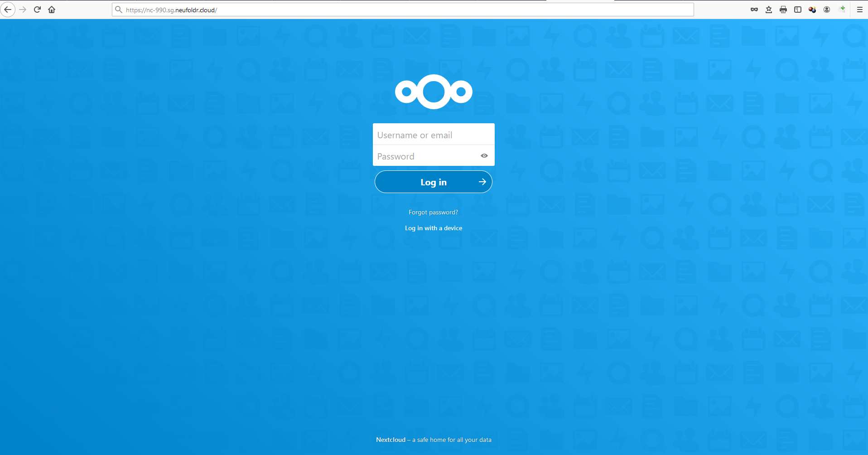The width and height of the screenshot is (868, 455).
Task: Choose Log in with a device
Action: (434, 228)
